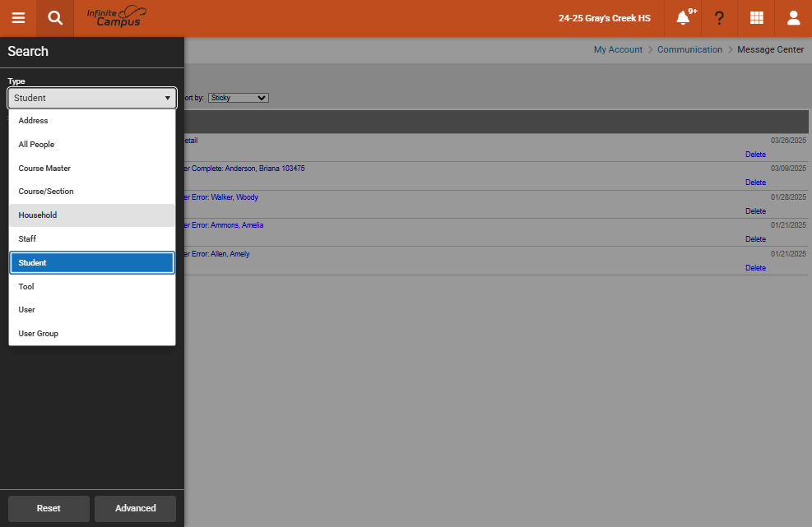
Task: Open Error message for Walker, Woody
Action: click(221, 197)
